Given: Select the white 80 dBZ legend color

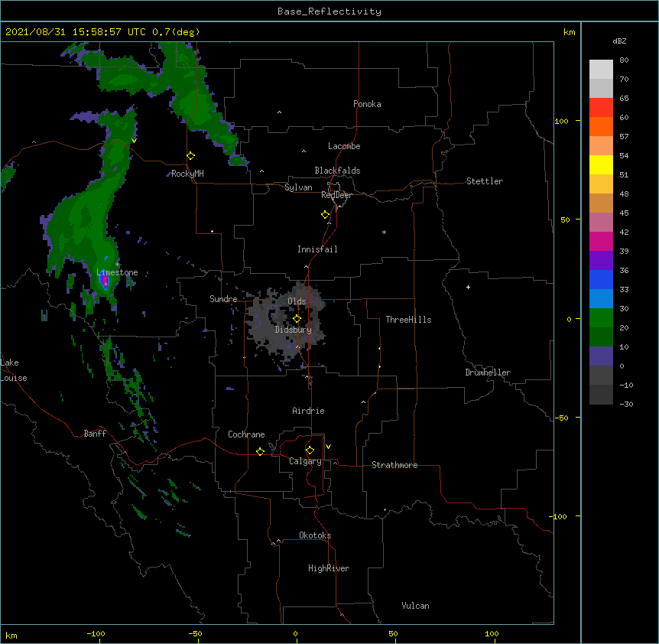Looking at the screenshot, I should coord(601,70).
